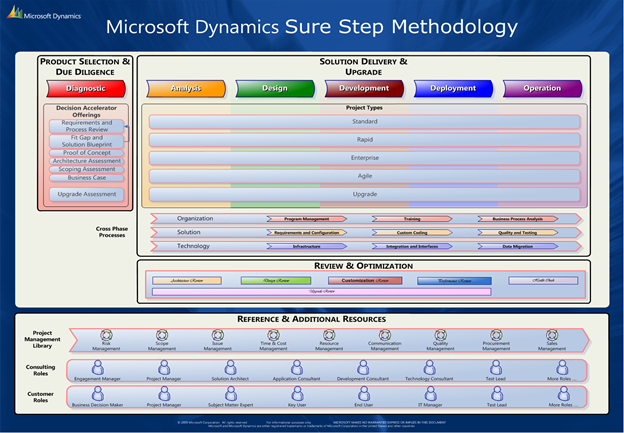Viewport: 624px width, 433px height.
Task: Select Project Manager icon under Consulting Roles
Action: pyautogui.click(x=164, y=368)
